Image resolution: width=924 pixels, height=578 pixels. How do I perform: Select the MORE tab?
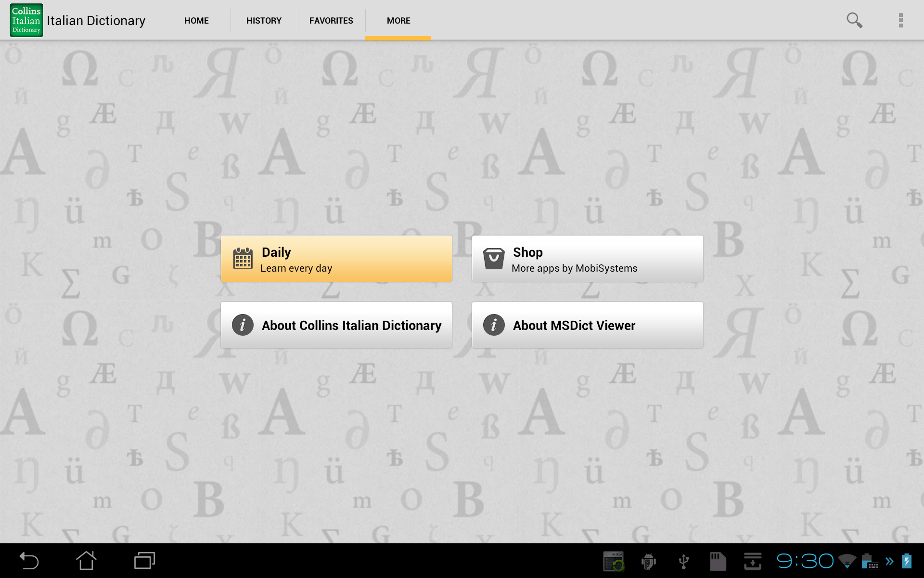tap(398, 21)
